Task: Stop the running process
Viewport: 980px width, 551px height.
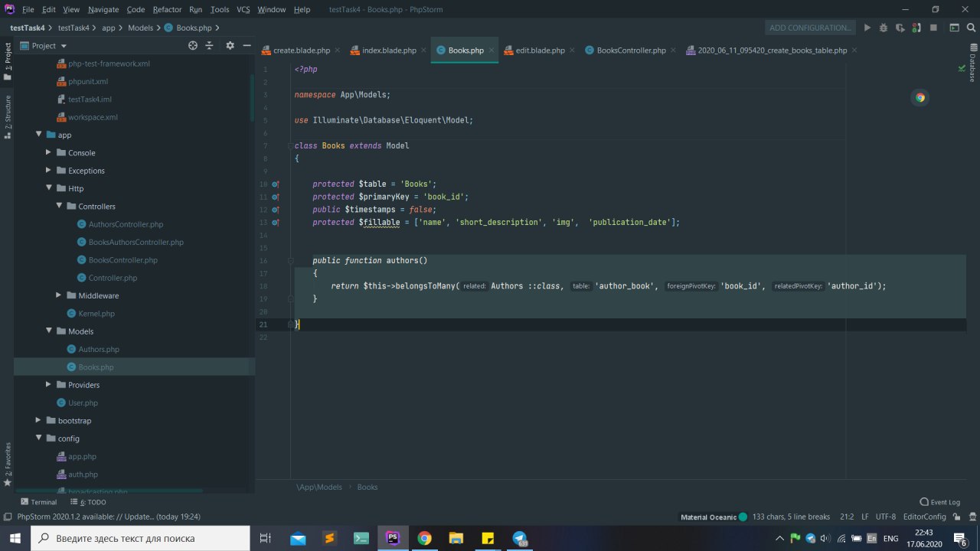Action: point(933,28)
